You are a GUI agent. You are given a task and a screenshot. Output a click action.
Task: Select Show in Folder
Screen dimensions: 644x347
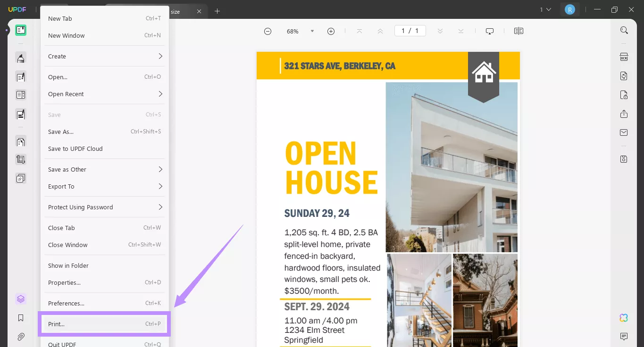click(105, 265)
